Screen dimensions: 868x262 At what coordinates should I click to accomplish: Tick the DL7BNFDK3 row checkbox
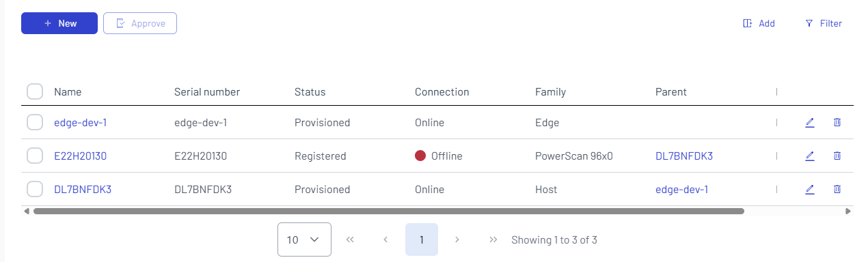[35, 189]
